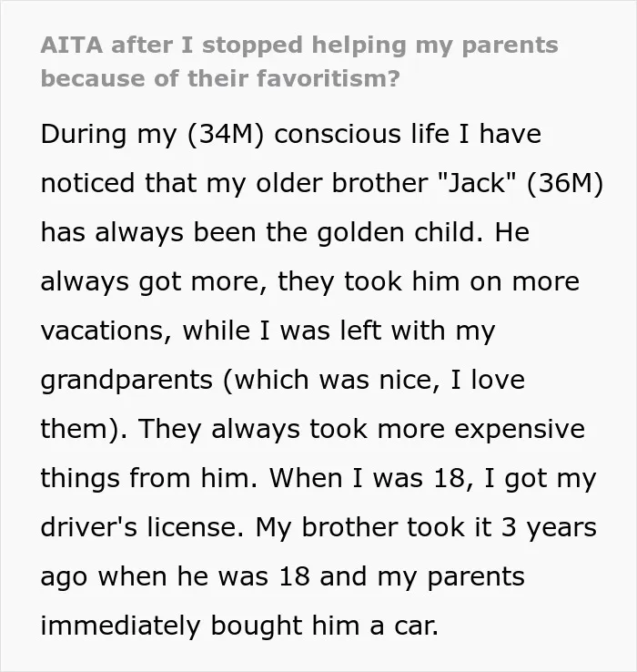Click the word "vacations" in the paragraph
The width and height of the screenshot is (637, 672).
[103, 331]
